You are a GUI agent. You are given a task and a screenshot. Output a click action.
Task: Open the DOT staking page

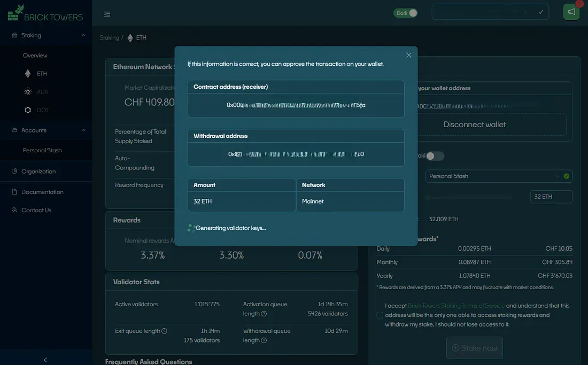click(42, 110)
